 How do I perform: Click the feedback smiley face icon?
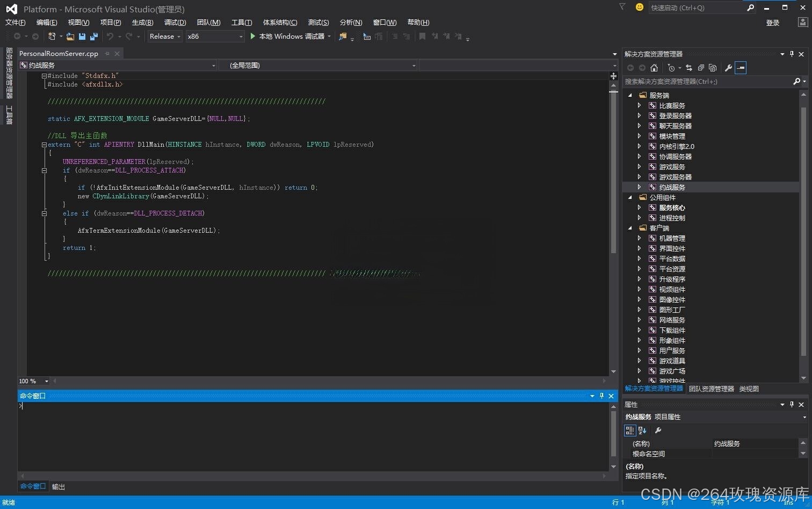pos(639,7)
